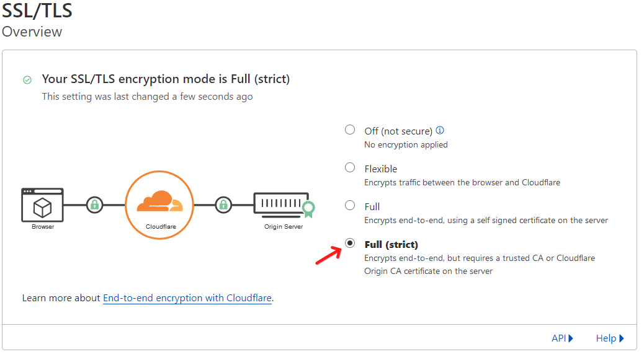The width and height of the screenshot is (644, 357).
Task: Click the lock between Browser and Cloudflare
Action: [x=94, y=205]
